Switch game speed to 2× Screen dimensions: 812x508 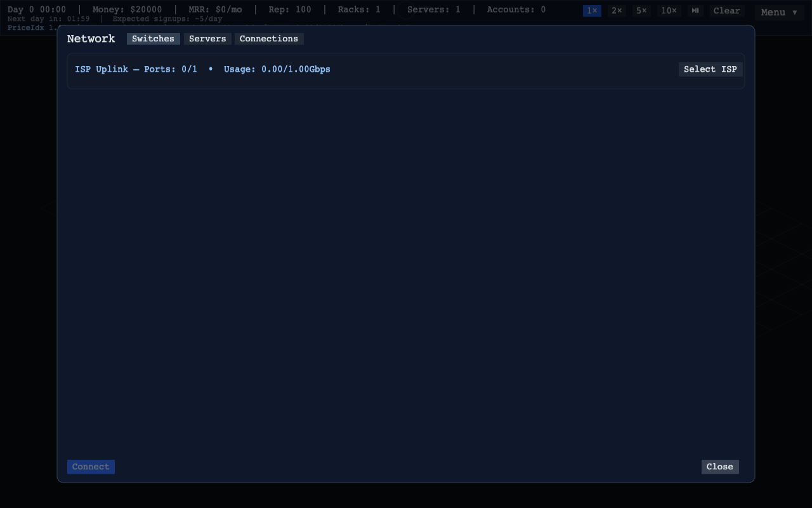tap(616, 11)
